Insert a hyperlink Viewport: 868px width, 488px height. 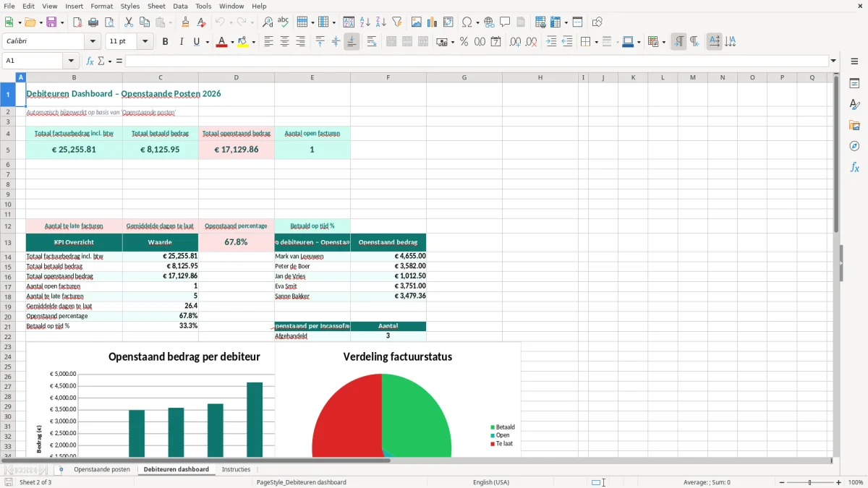[x=489, y=22]
